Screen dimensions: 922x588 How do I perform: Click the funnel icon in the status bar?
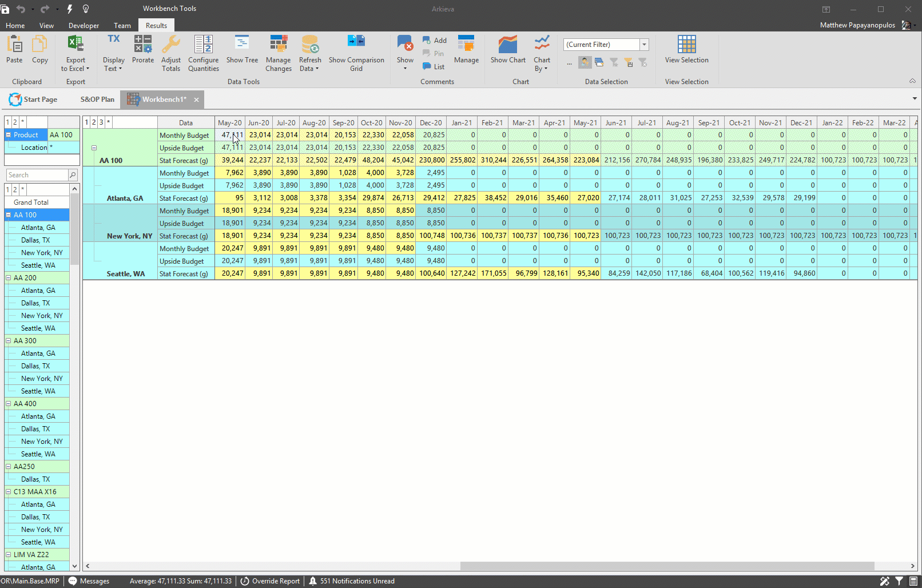click(899, 581)
